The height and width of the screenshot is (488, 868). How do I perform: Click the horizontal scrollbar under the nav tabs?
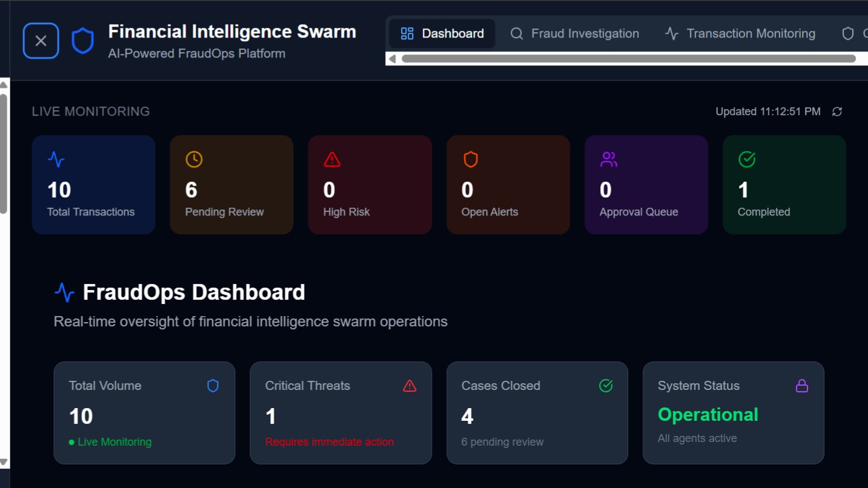[x=628, y=59]
